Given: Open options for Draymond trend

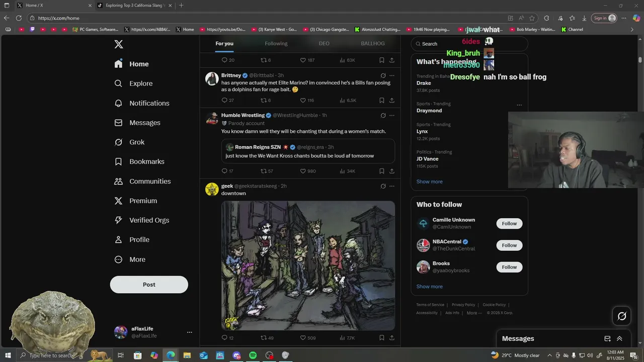Looking at the screenshot, I should (x=519, y=105).
